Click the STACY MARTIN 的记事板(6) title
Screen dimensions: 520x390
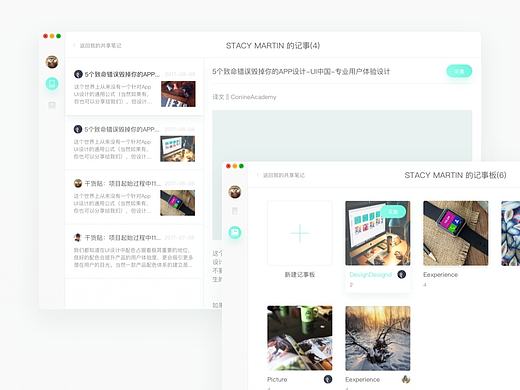455,175
